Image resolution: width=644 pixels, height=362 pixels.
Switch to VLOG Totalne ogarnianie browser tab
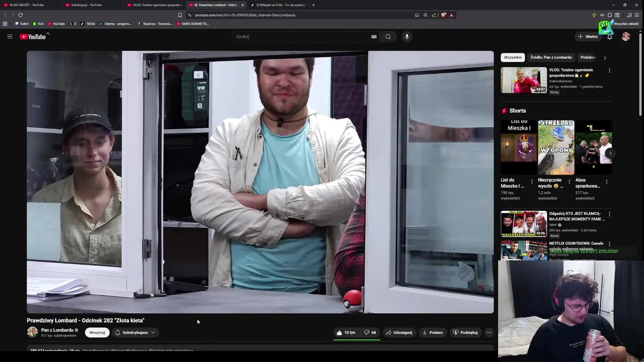coord(154,5)
